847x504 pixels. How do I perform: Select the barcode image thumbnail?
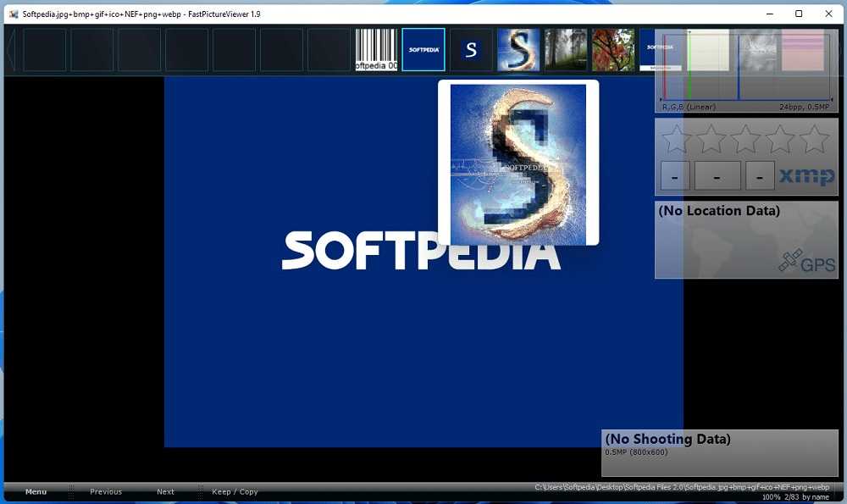(376, 50)
